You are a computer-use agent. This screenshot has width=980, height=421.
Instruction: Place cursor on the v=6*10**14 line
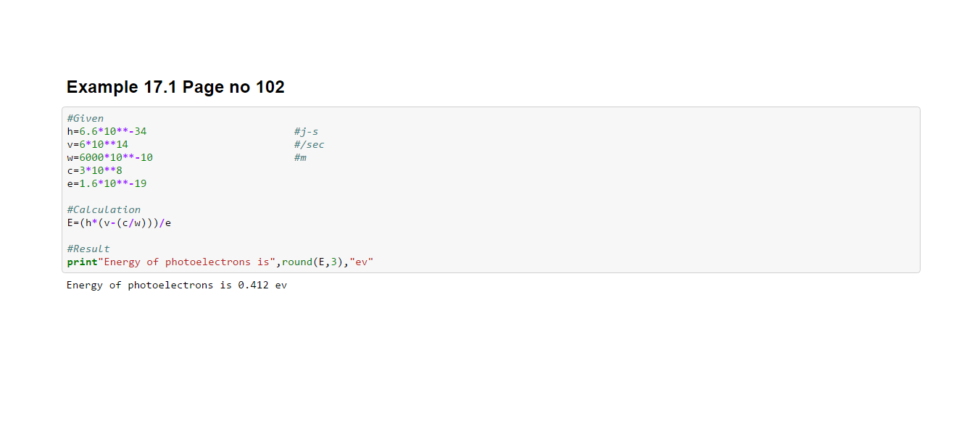click(x=97, y=144)
